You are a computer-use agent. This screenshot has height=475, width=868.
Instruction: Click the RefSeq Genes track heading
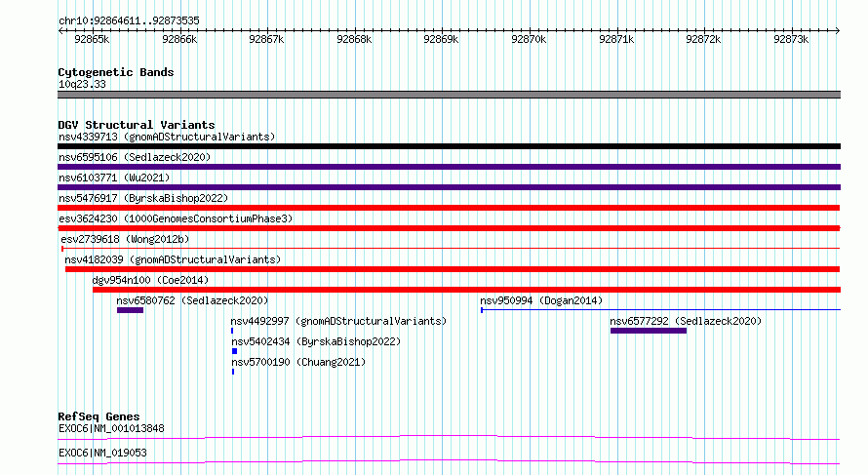click(x=99, y=416)
